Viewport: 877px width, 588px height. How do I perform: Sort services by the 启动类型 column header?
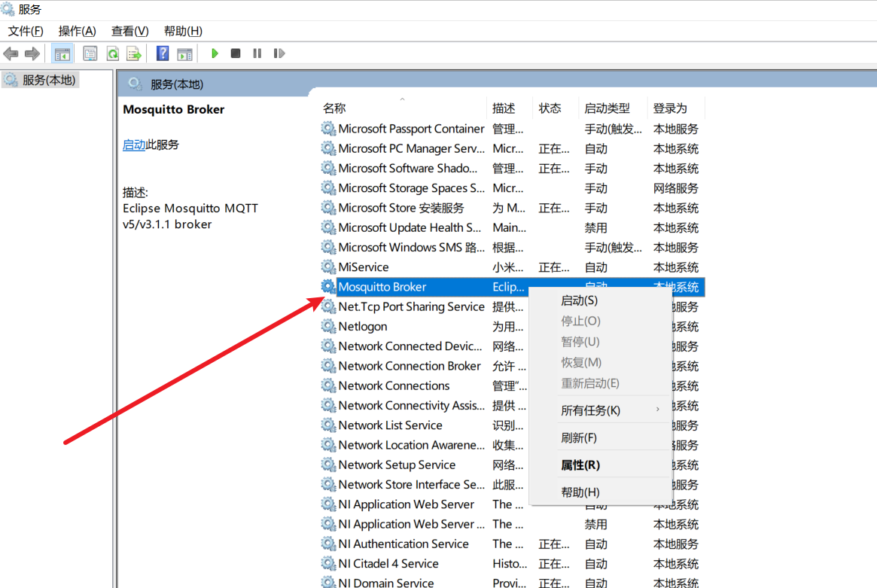point(607,108)
